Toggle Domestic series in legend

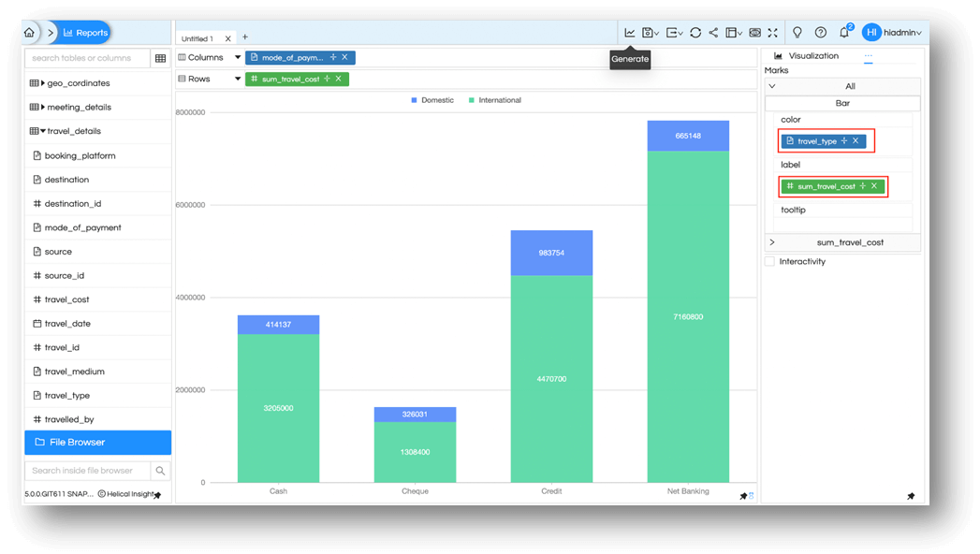432,100
